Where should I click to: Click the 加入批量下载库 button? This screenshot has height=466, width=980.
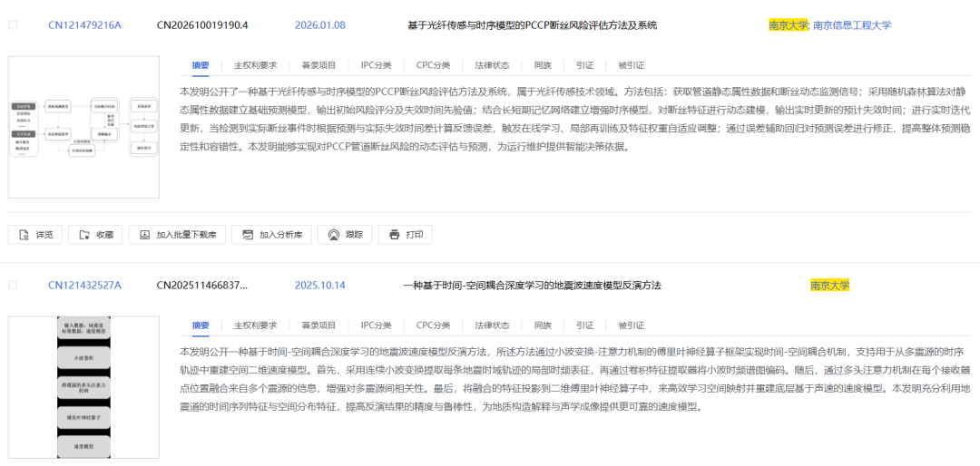pyautogui.click(x=177, y=235)
